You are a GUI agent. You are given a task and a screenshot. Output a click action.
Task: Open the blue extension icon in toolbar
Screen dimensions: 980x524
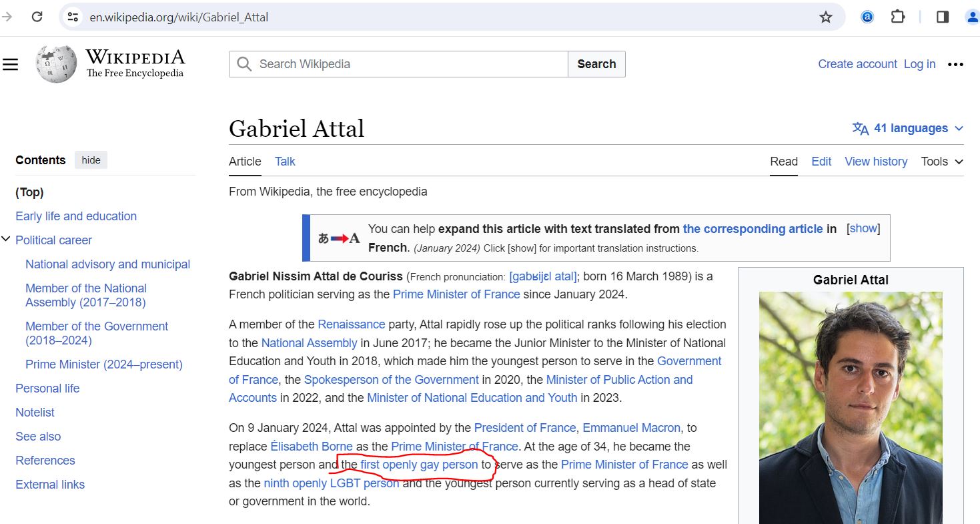(x=867, y=17)
